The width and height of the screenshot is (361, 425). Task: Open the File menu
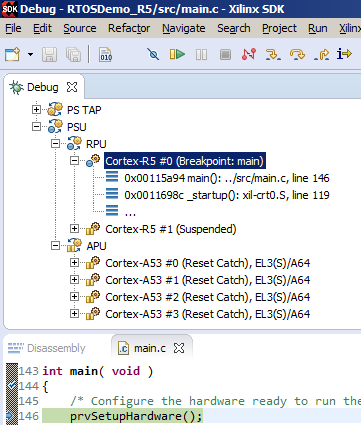13,29
